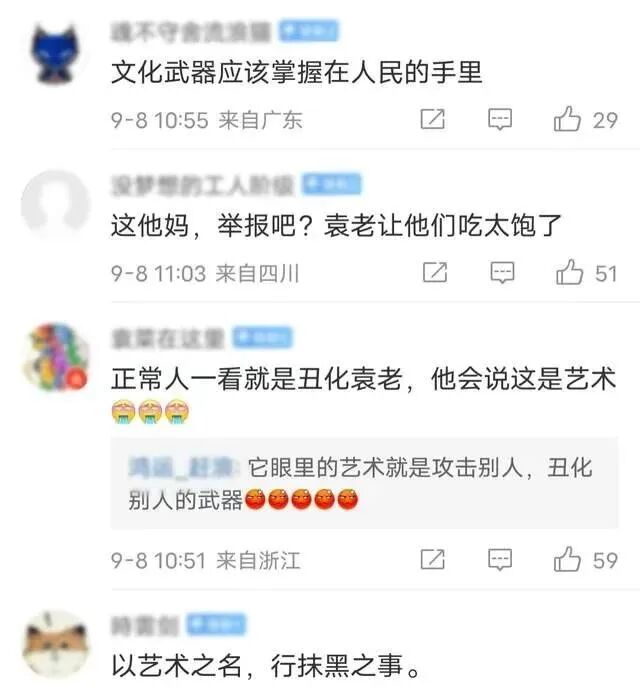The width and height of the screenshot is (640, 694).
Task: Like the comment with 29 likes
Action: [x=567, y=120]
